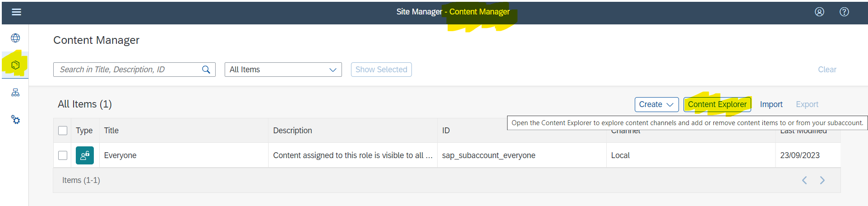Open the Settings gears icon
The height and width of the screenshot is (206, 868).
(x=15, y=120)
